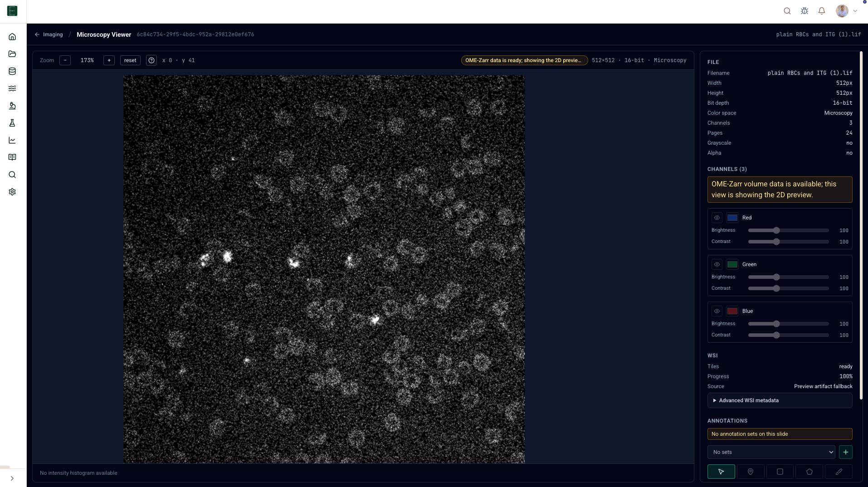
Task: Click the Microscopy Viewer title
Action: [x=104, y=34]
